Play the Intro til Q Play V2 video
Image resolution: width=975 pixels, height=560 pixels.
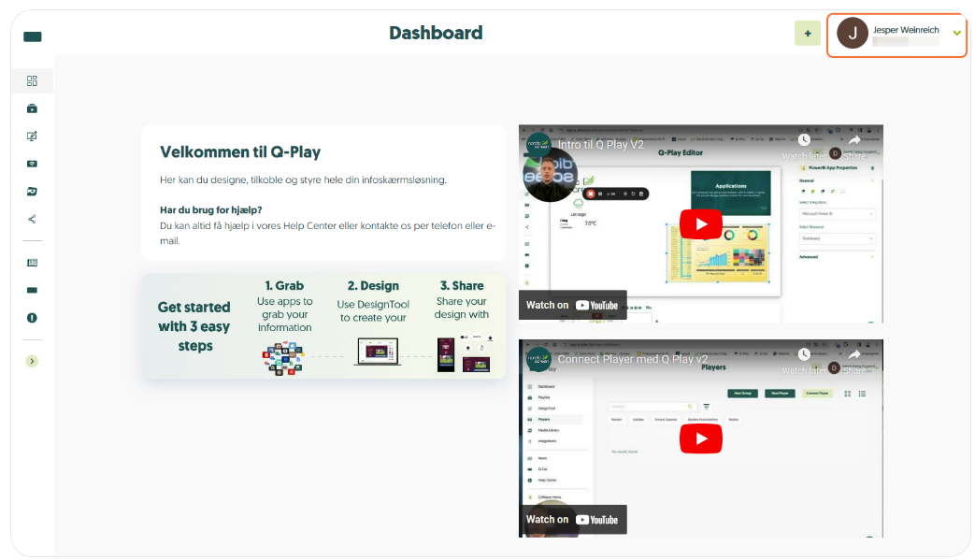pyautogui.click(x=701, y=224)
